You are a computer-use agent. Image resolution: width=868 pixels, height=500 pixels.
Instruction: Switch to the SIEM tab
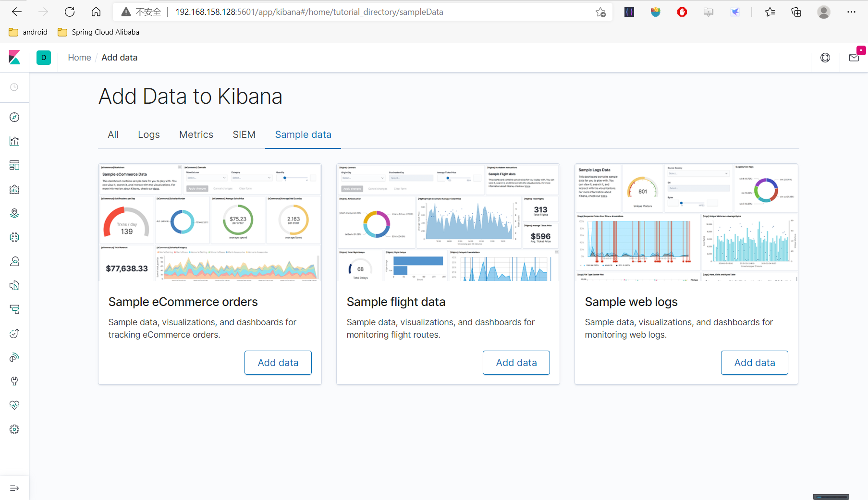point(244,134)
